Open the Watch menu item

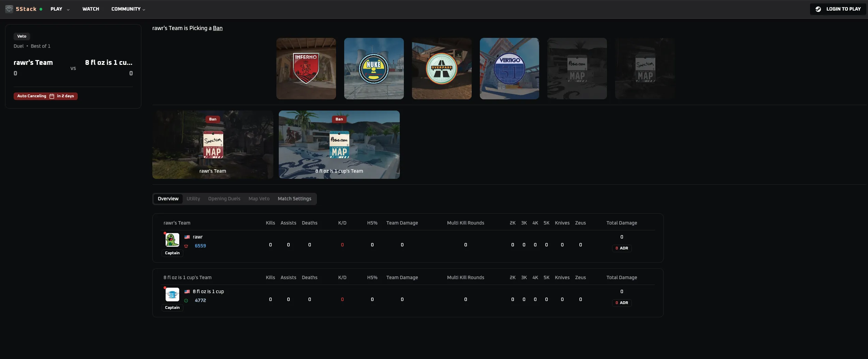tap(91, 9)
